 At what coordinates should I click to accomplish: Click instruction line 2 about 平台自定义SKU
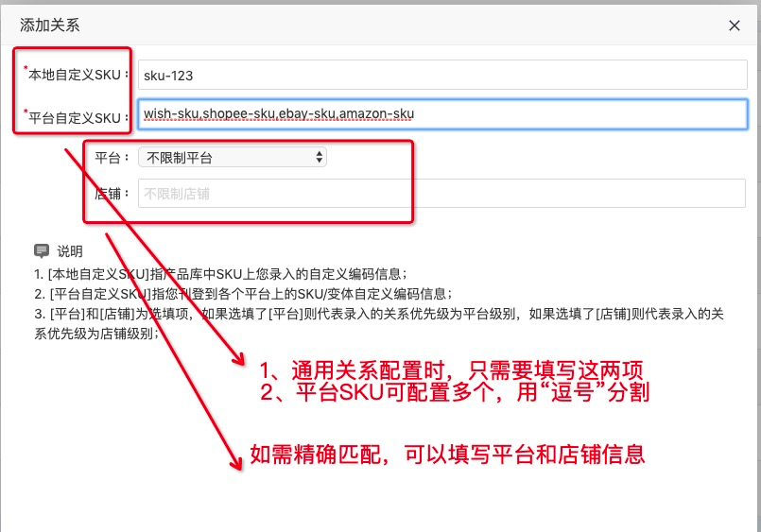(242, 294)
